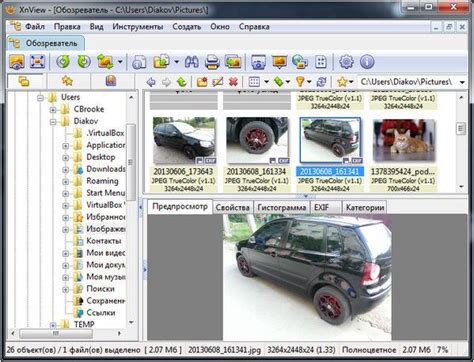Print selected image using printer icon
Image resolution: width=474 pixels, height=362 pixels.
[x=212, y=62]
